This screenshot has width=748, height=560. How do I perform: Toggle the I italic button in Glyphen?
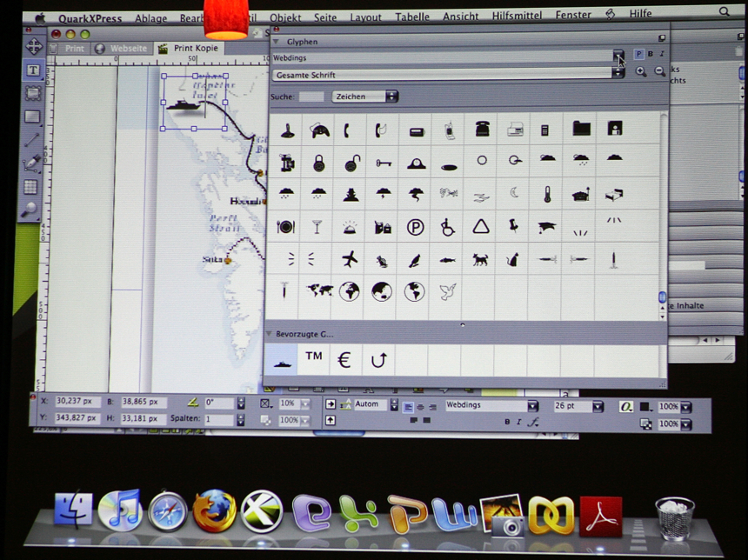[x=660, y=54]
